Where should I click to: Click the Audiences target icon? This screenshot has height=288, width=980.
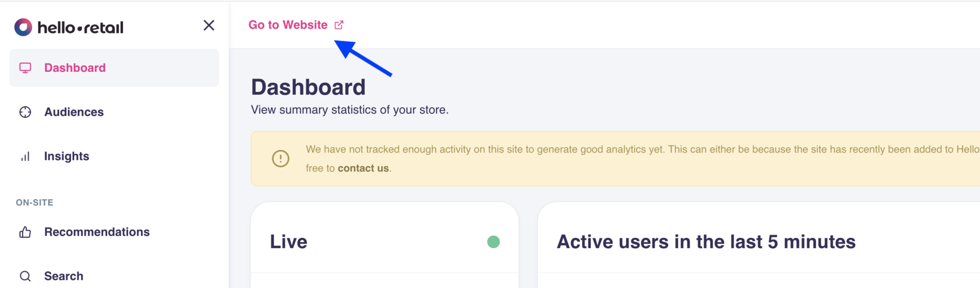tap(25, 112)
